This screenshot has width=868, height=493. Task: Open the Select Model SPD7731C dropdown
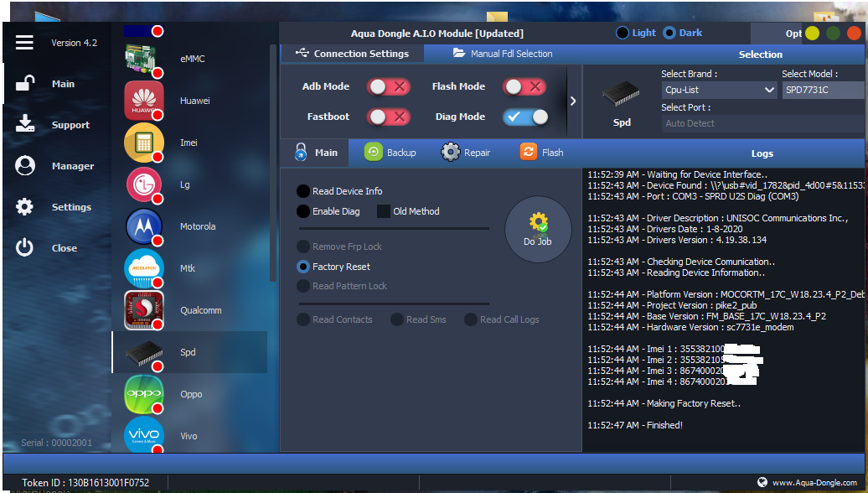point(824,90)
